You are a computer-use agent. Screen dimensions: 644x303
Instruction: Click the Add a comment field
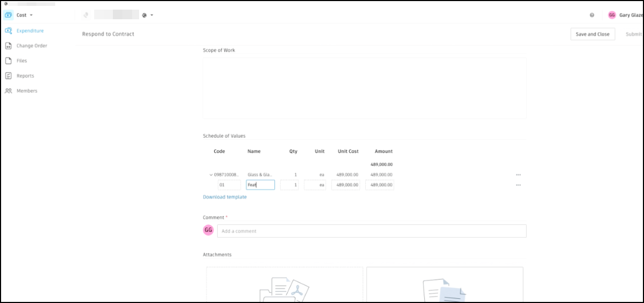372,231
